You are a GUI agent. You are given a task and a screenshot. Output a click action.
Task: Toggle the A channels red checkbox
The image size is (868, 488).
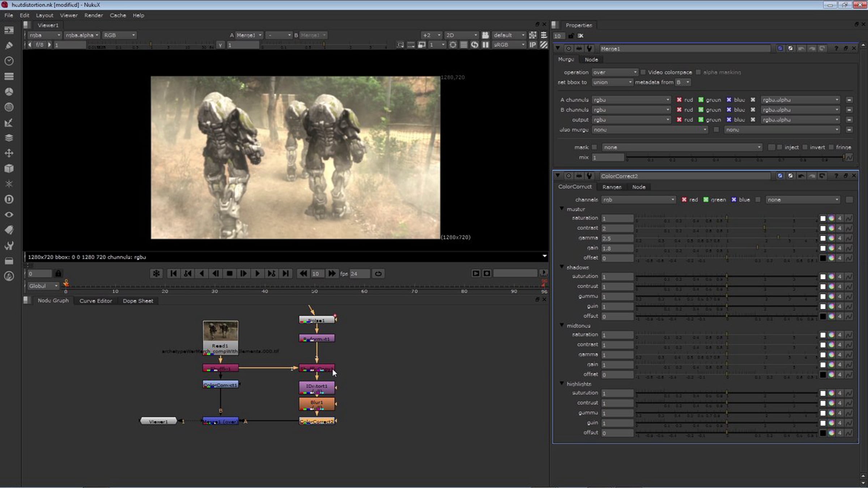679,100
